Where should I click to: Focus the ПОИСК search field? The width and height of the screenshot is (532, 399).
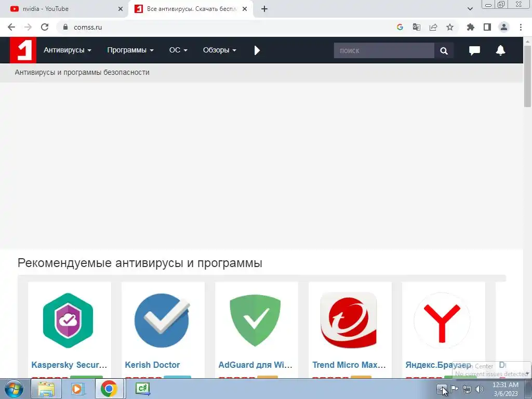(x=384, y=50)
